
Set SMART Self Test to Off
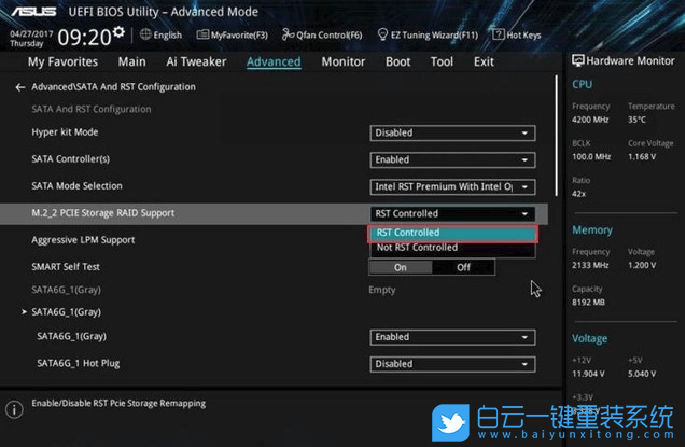[463, 267]
